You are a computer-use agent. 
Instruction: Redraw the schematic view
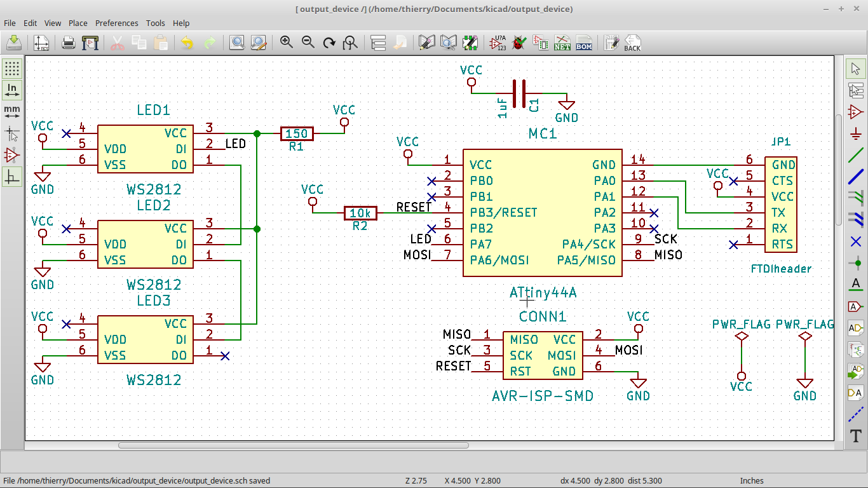click(329, 43)
